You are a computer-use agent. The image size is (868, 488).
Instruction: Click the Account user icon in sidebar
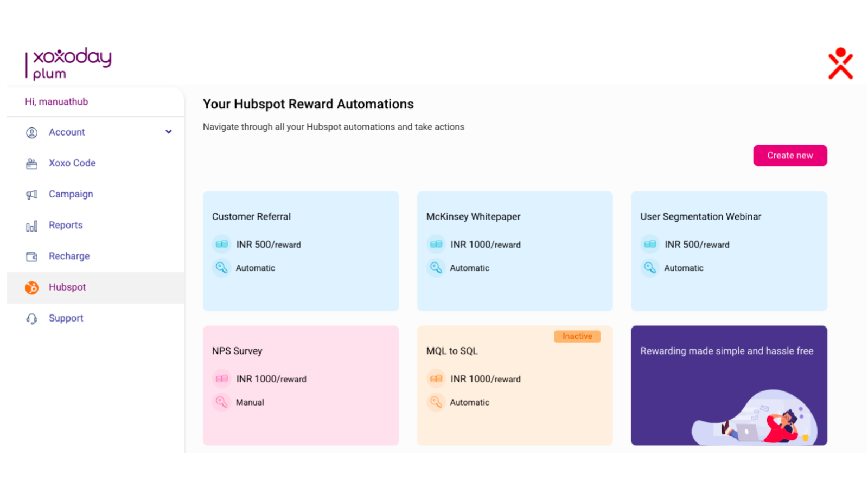click(32, 132)
